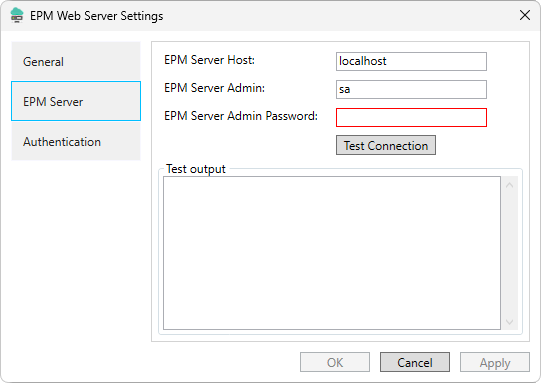Click into the EPM Server Admin field
Screen dimensions: 541x383
[411, 89]
